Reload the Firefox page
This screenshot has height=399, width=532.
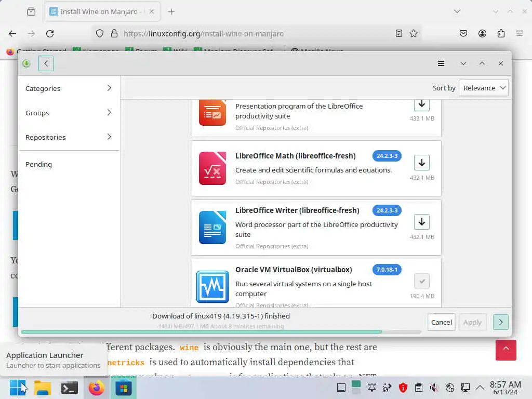pos(50,34)
